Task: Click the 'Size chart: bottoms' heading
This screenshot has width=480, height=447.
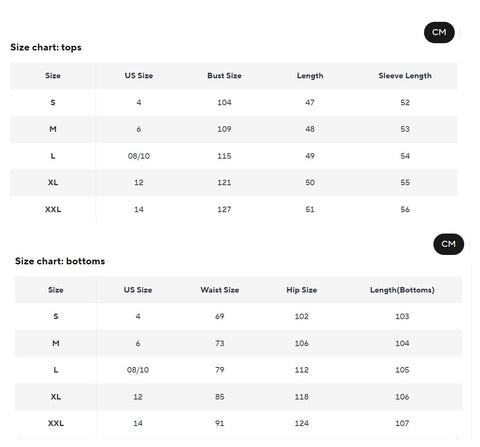Action: point(60,261)
